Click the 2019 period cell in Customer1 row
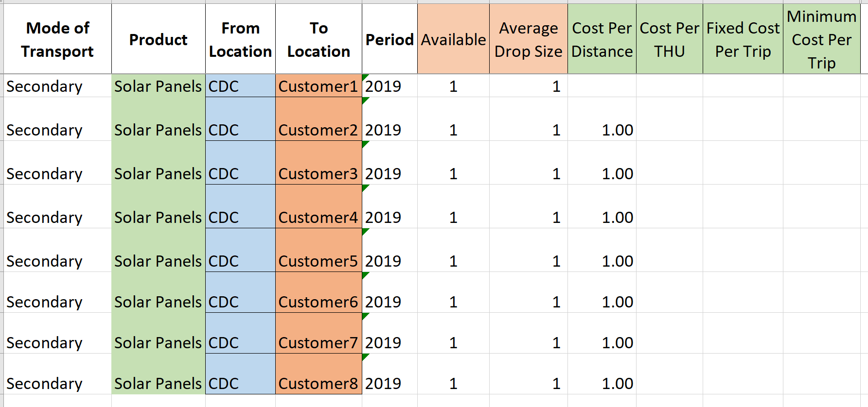Viewport: 868px width, 407px height. (390, 86)
